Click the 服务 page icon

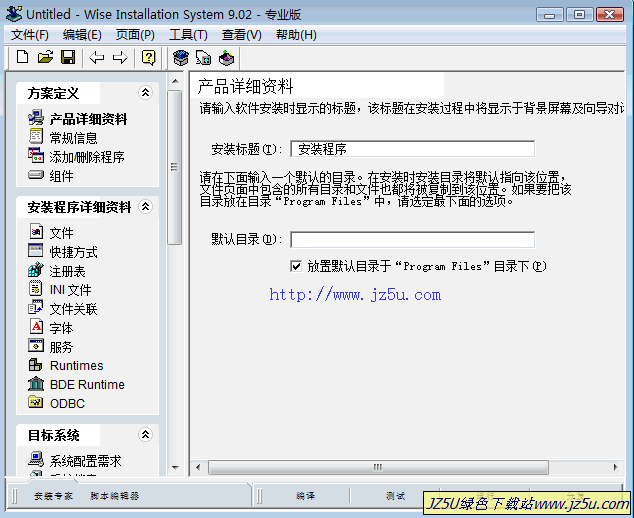pyautogui.click(x=36, y=345)
